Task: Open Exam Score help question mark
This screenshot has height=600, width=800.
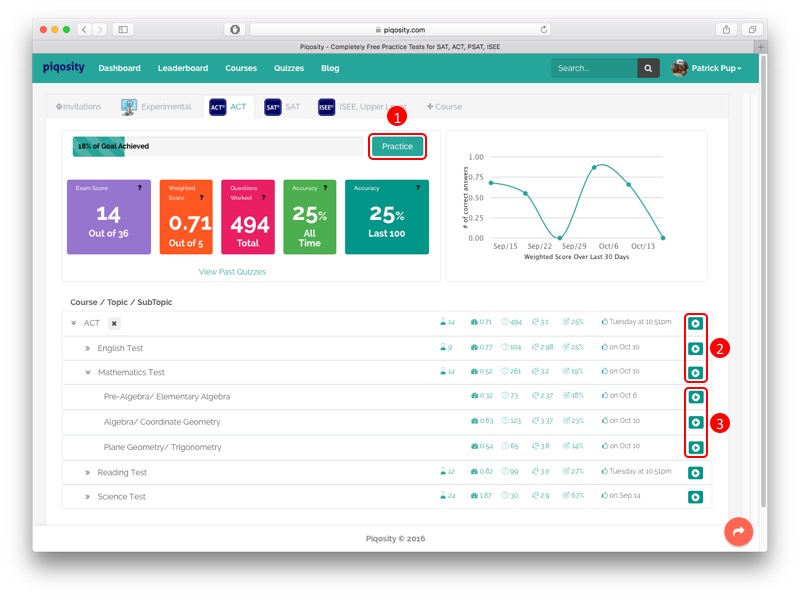Action: tap(139, 188)
